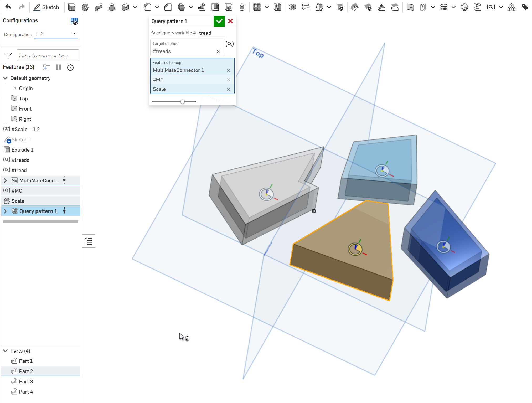The image size is (532, 403).
Task: Select the Extrude tool in toolbar
Action: click(71, 7)
